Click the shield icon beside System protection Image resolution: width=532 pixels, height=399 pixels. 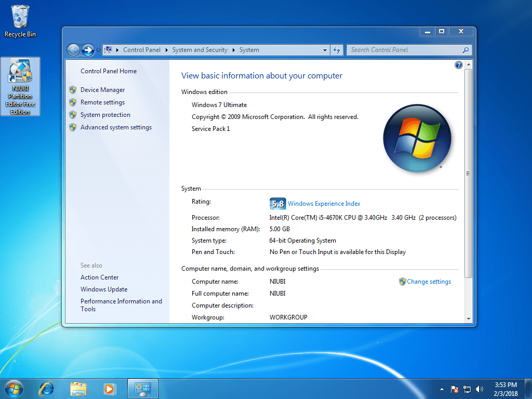click(x=73, y=115)
